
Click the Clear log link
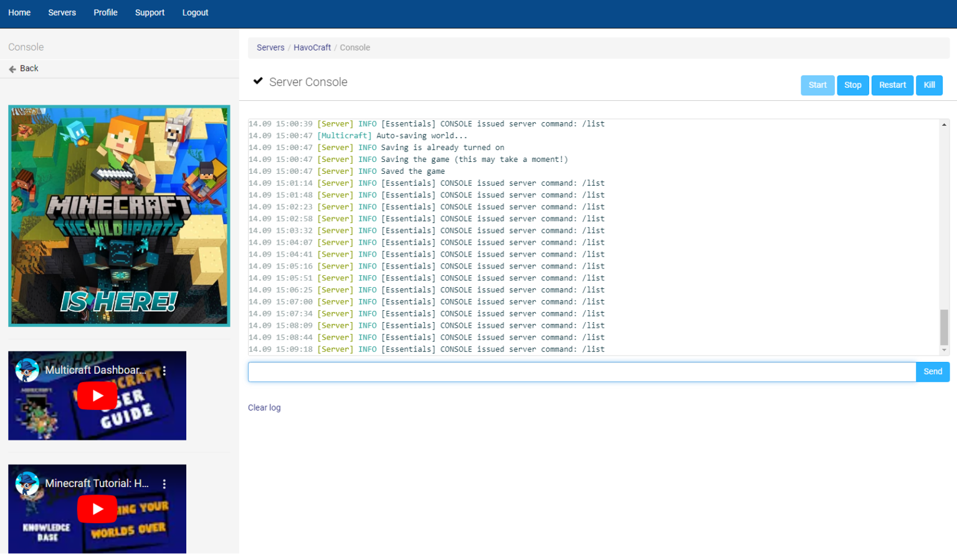coord(264,408)
